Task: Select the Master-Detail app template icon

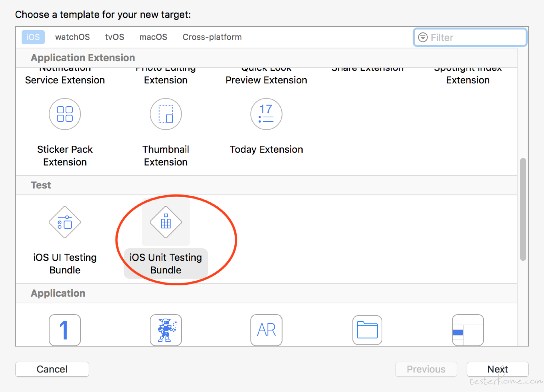Action: point(468,330)
